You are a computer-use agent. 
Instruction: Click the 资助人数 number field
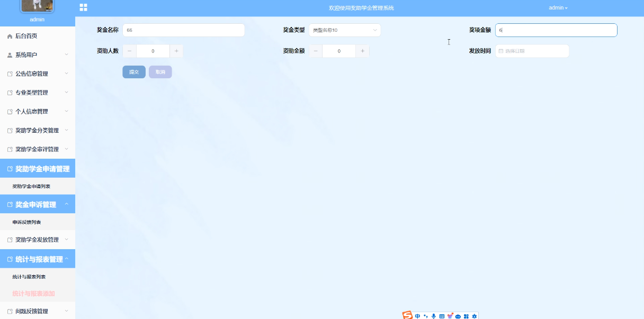point(153,51)
